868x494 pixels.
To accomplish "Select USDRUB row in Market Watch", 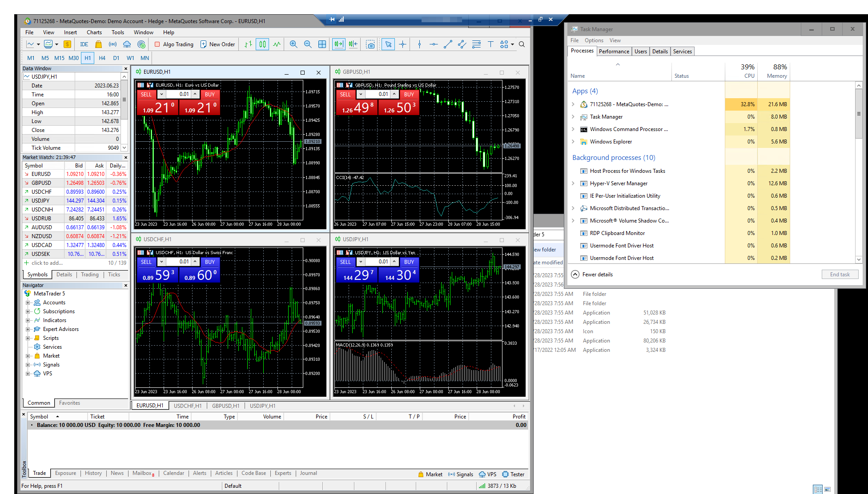I will pos(75,219).
